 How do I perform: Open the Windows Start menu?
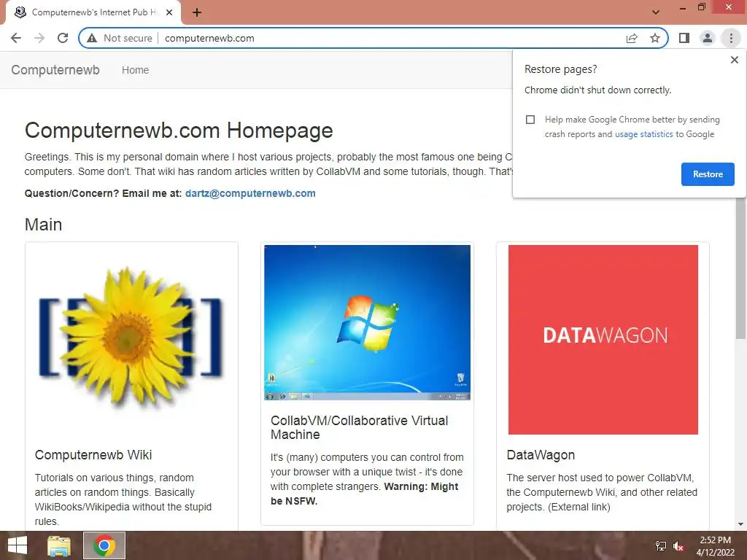[x=18, y=545]
